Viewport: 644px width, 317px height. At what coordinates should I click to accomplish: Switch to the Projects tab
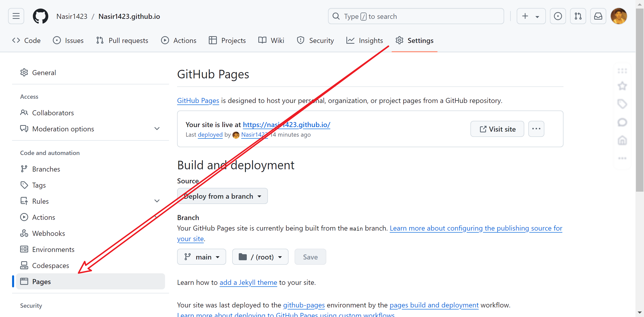click(227, 40)
